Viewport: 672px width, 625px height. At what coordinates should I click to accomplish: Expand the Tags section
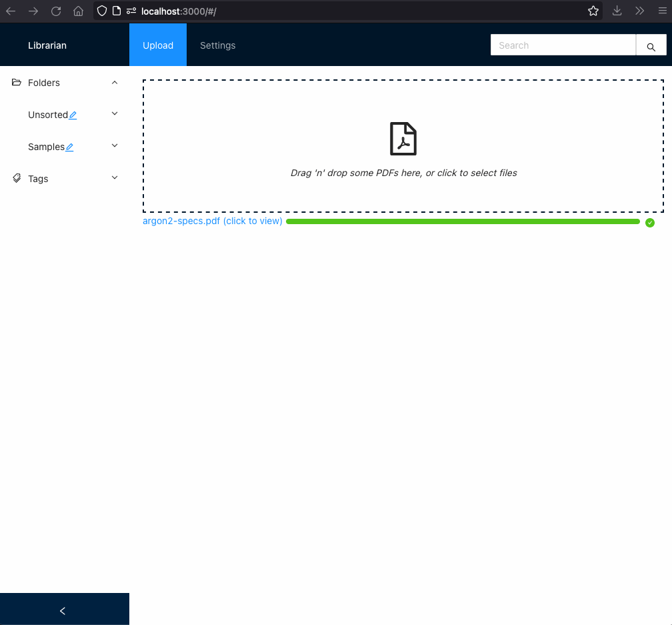pos(115,178)
